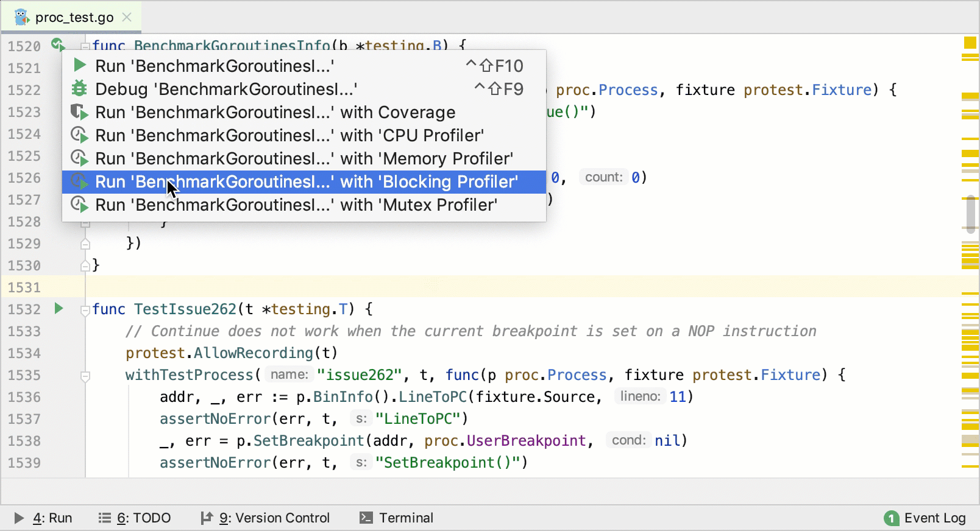The height and width of the screenshot is (531, 980).
Task: Click the TestIssue262 function name
Action: point(185,309)
